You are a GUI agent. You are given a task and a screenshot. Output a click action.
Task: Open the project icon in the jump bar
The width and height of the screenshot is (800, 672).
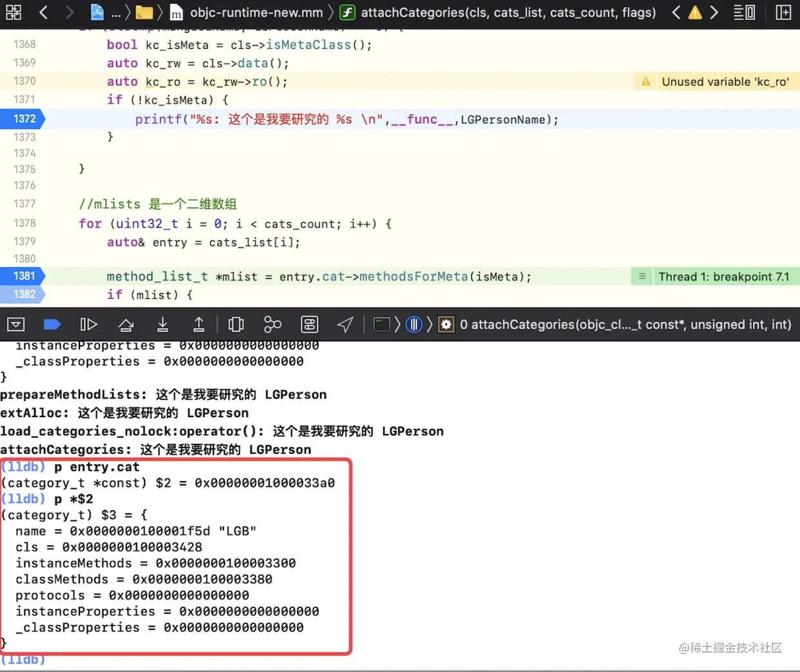point(97,12)
